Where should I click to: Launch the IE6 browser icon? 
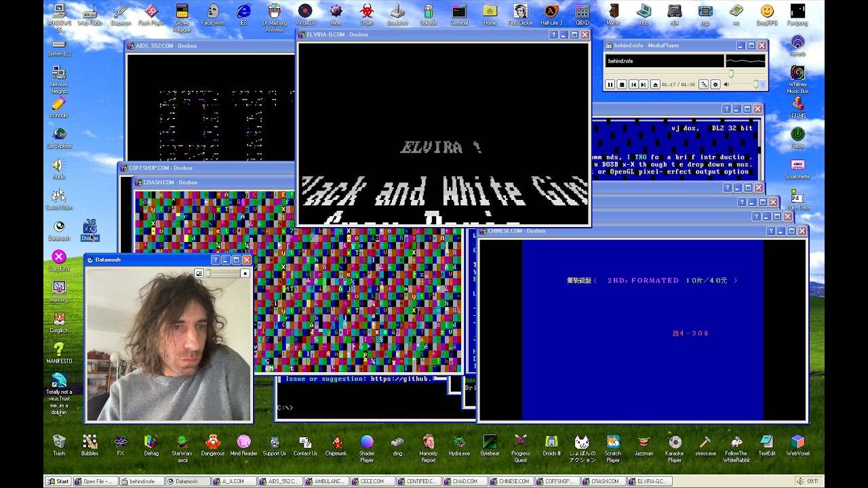(243, 15)
